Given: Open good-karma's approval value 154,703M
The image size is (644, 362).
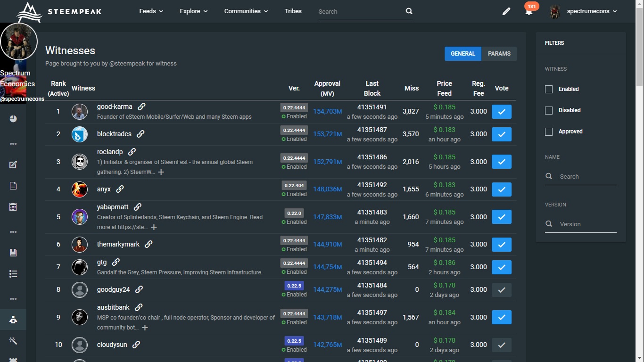Looking at the screenshot, I should click(x=328, y=112).
